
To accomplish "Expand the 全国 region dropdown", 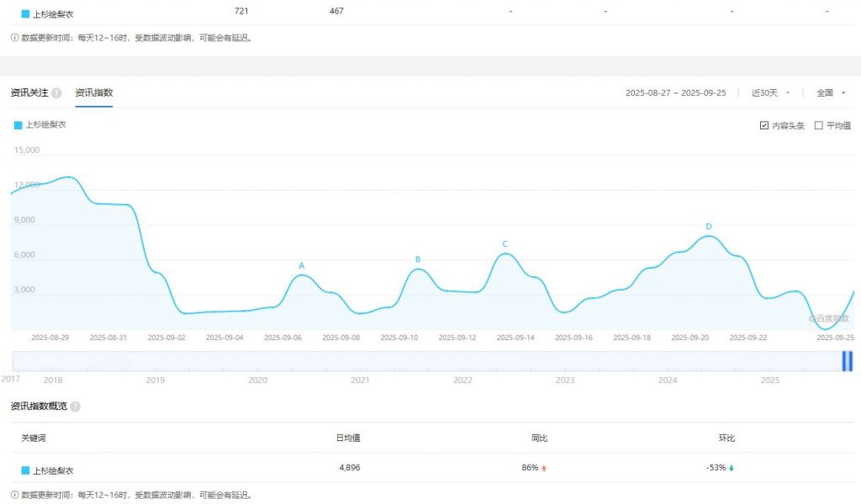I will pyautogui.click(x=830, y=93).
